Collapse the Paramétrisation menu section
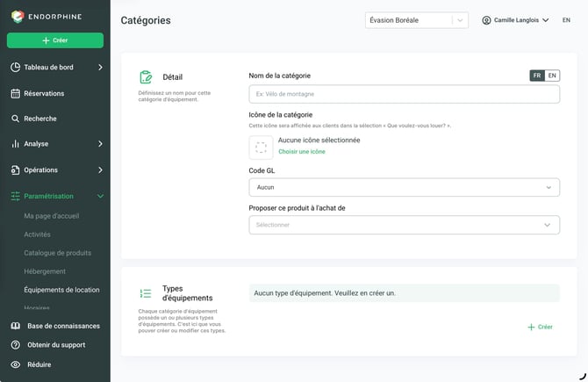Viewport: 588px width, 382px height. 57,196
